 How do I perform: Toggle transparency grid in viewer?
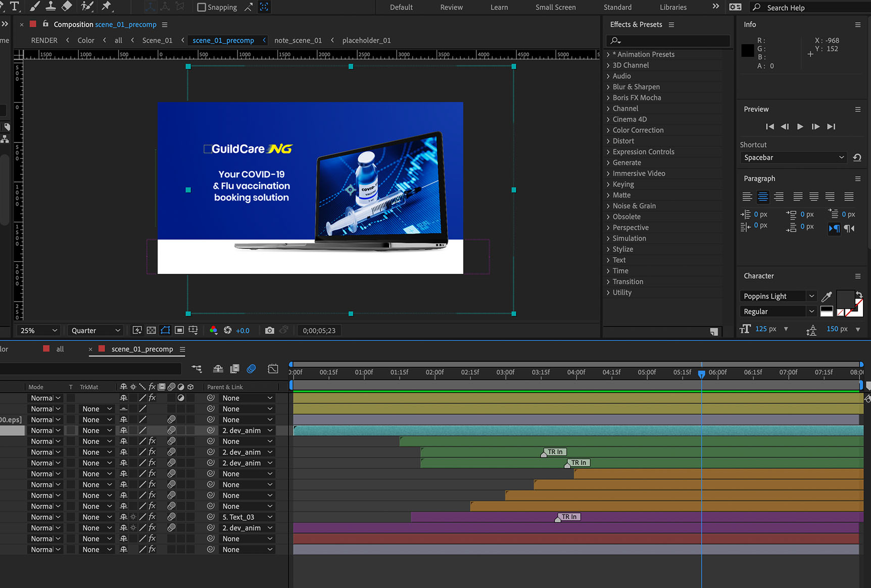[151, 330]
